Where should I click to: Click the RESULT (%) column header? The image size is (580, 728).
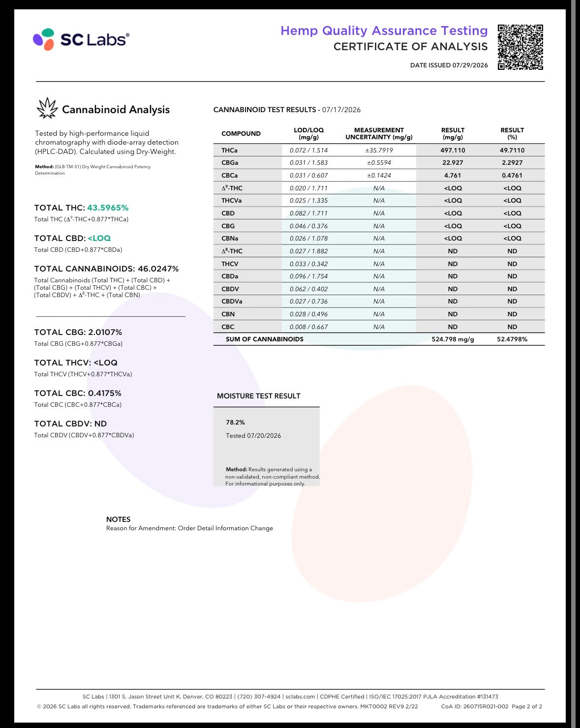coord(512,134)
